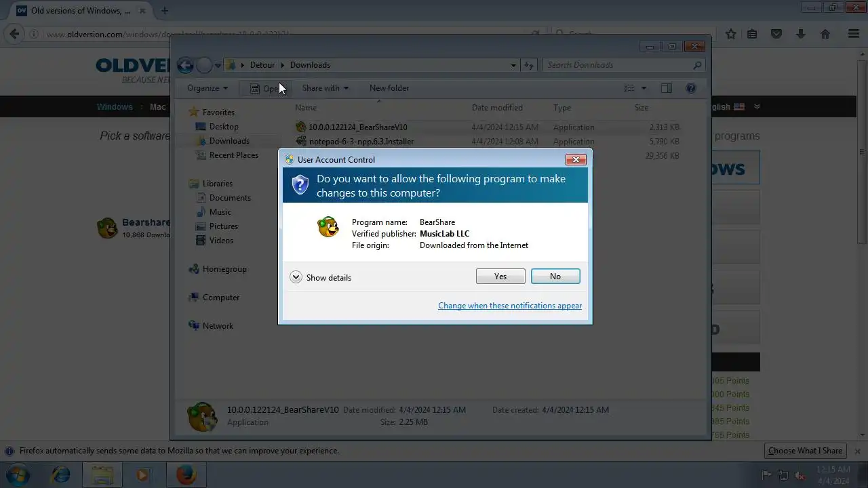This screenshot has width=868, height=488.
Task: Select Desktop in navigation pane
Action: (224, 127)
